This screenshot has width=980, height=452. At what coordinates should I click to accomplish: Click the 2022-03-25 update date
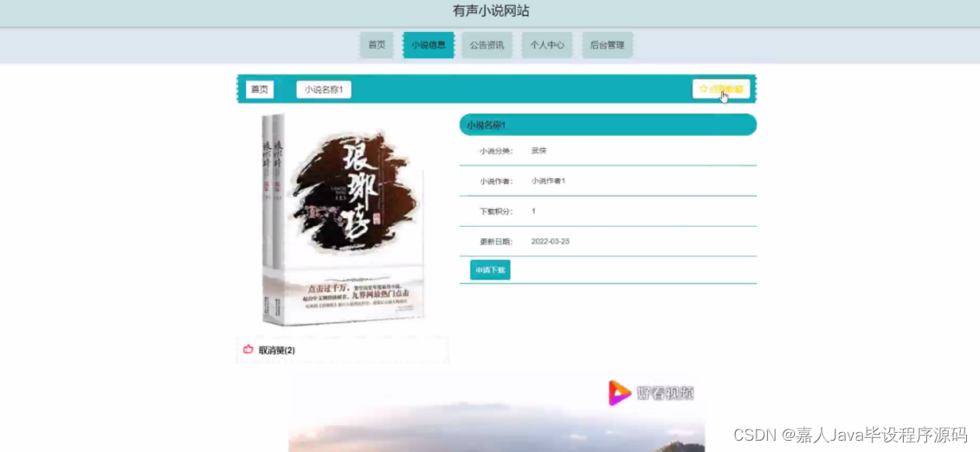point(550,242)
